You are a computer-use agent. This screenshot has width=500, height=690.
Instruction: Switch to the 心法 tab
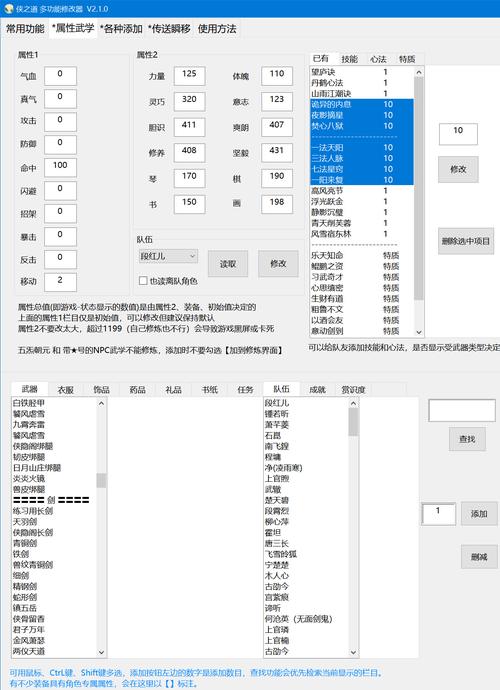[x=378, y=59]
